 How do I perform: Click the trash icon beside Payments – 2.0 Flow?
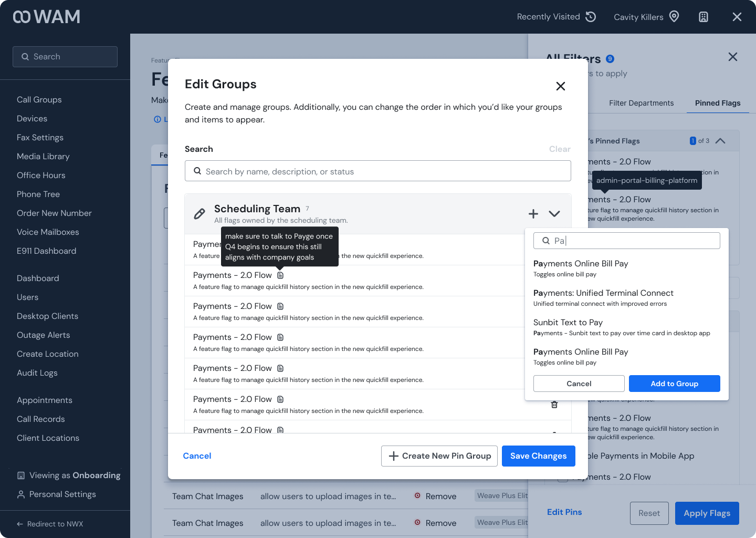554,404
